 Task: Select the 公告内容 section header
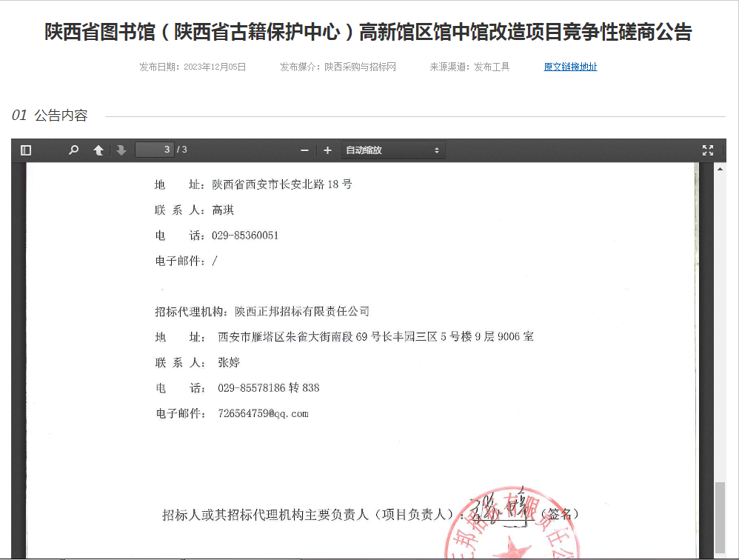pos(61,116)
